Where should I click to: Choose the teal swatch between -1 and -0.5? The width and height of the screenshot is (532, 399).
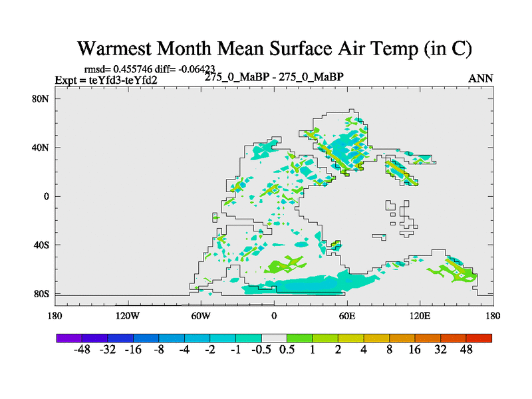tap(248, 338)
